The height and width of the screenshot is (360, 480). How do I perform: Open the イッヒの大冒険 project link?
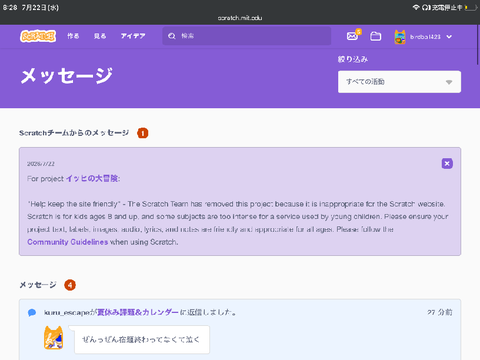(92, 179)
